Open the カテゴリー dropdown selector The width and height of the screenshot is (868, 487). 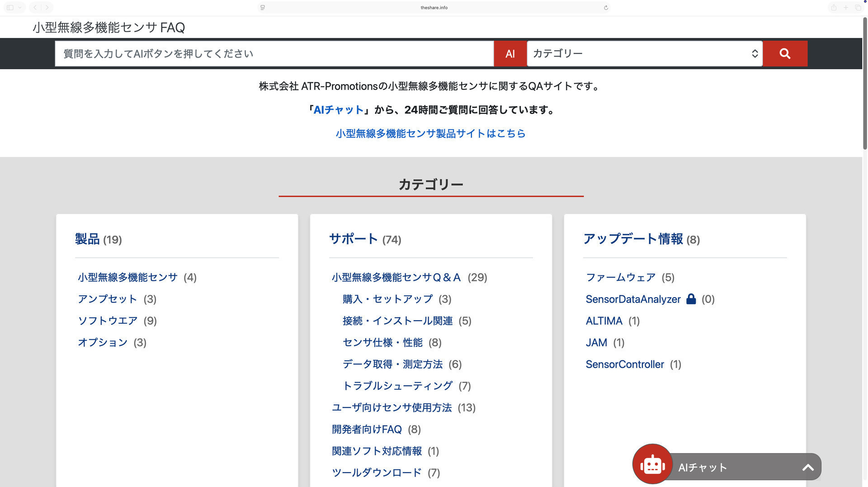click(645, 53)
